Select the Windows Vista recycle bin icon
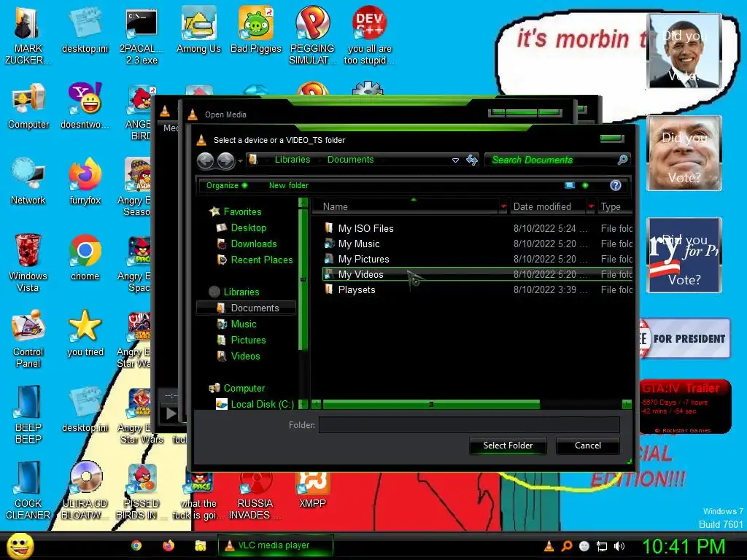Screen dimensions: 747x560 coord(28,263)
